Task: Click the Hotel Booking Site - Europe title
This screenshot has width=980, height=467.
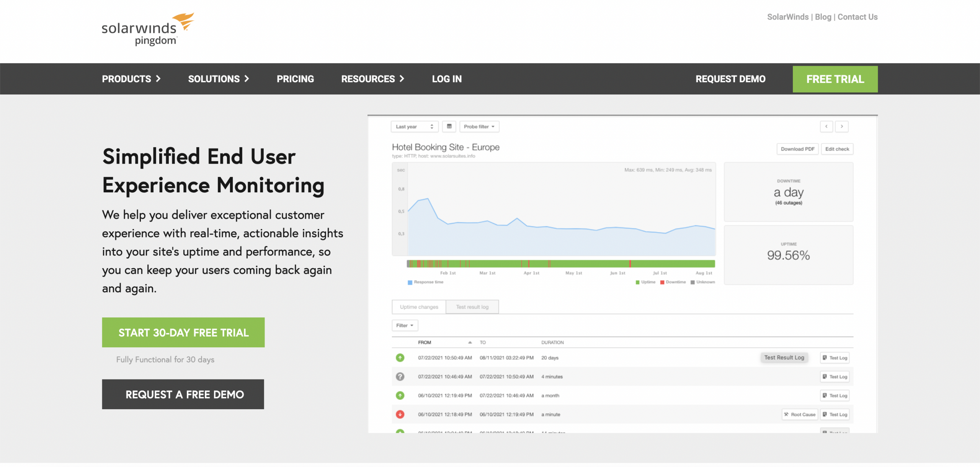Action: coord(446,147)
